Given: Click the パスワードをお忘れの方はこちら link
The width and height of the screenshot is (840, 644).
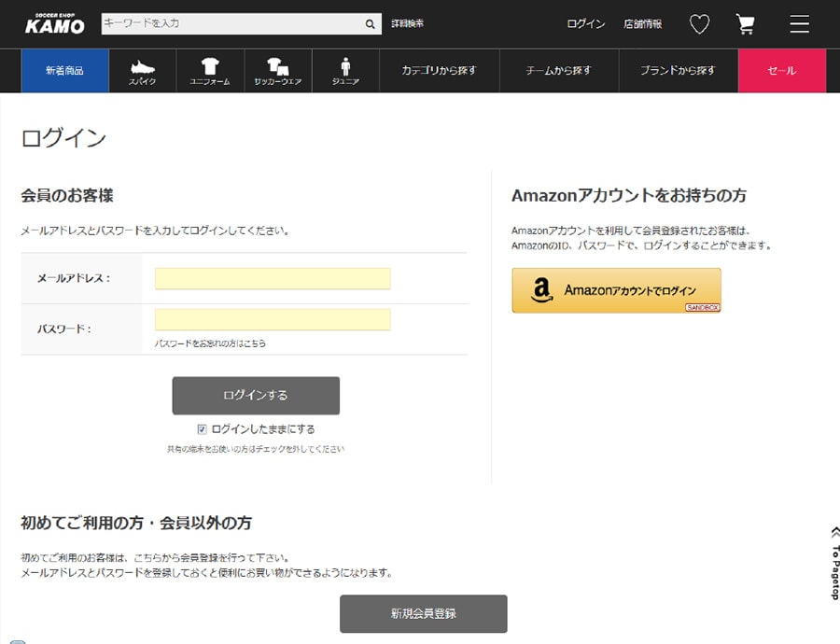Looking at the screenshot, I should pyautogui.click(x=210, y=343).
